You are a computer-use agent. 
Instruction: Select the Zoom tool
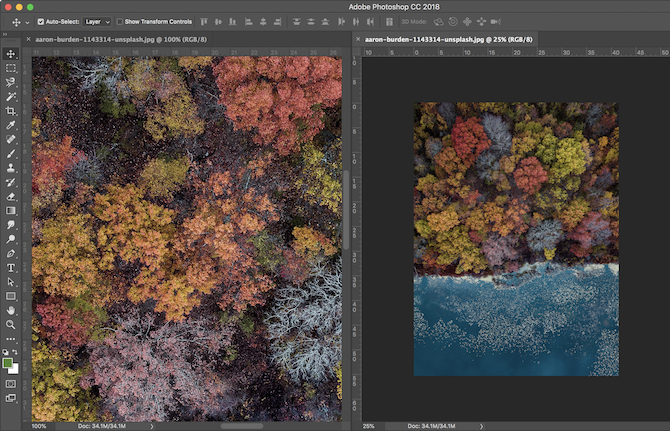[x=11, y=325]
